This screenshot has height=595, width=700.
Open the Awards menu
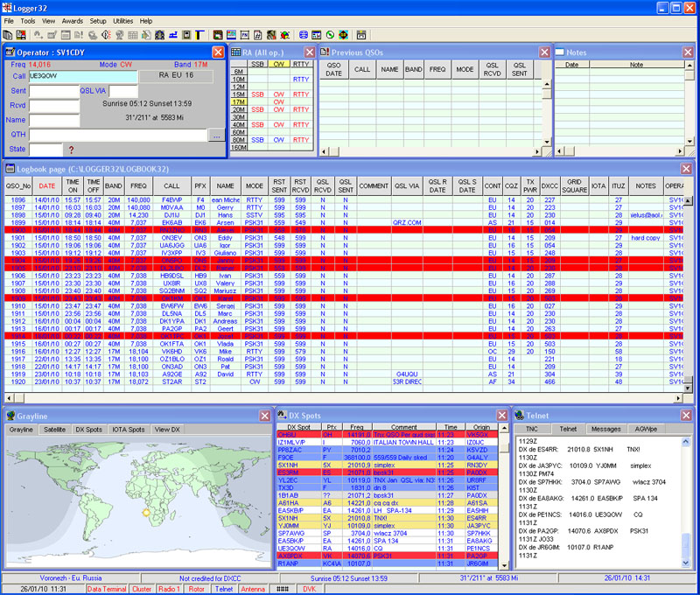tap(73, 19)
